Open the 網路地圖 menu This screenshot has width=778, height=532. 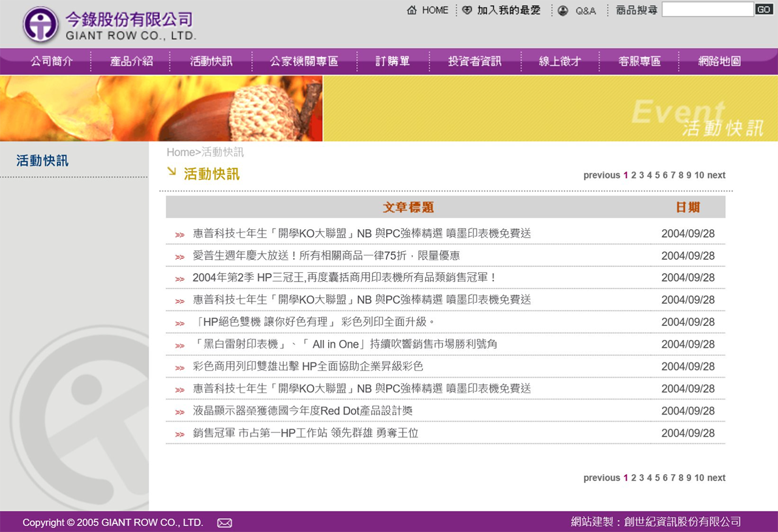coord(720,61)
